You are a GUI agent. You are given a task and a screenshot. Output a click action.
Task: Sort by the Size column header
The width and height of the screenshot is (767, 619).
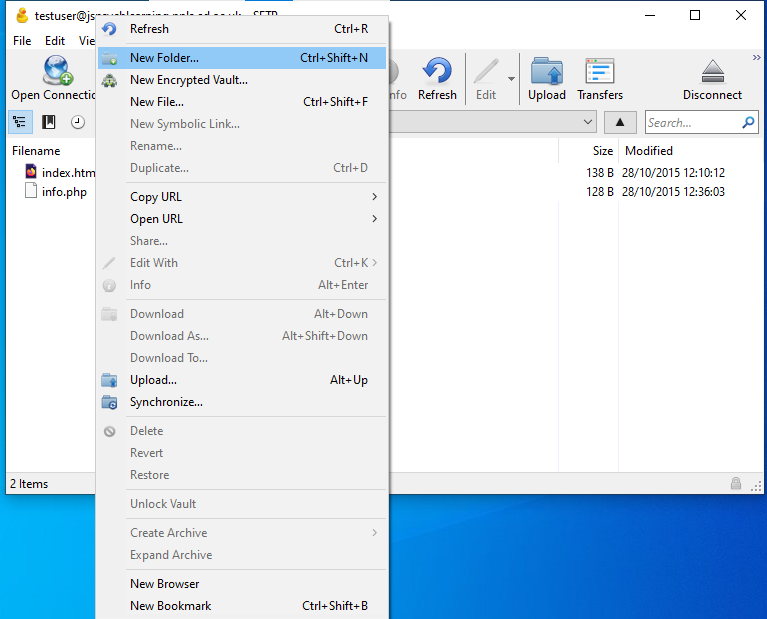point(603,151)
